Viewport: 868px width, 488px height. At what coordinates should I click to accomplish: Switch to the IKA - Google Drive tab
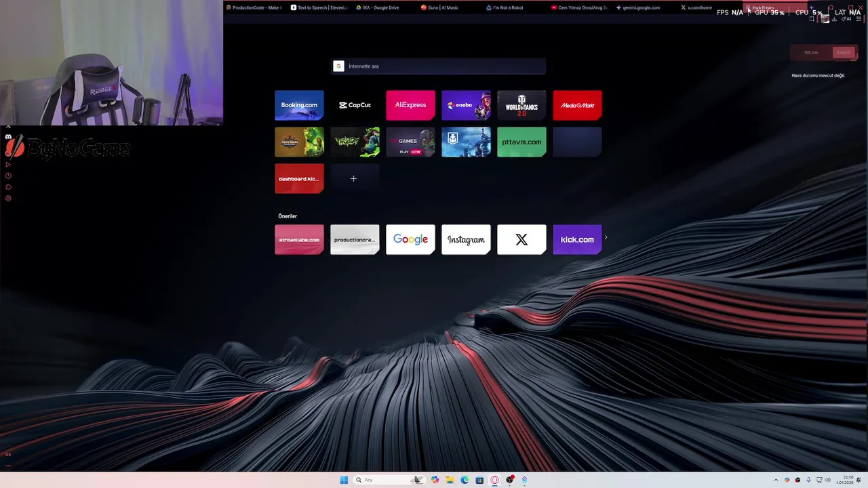384,7
